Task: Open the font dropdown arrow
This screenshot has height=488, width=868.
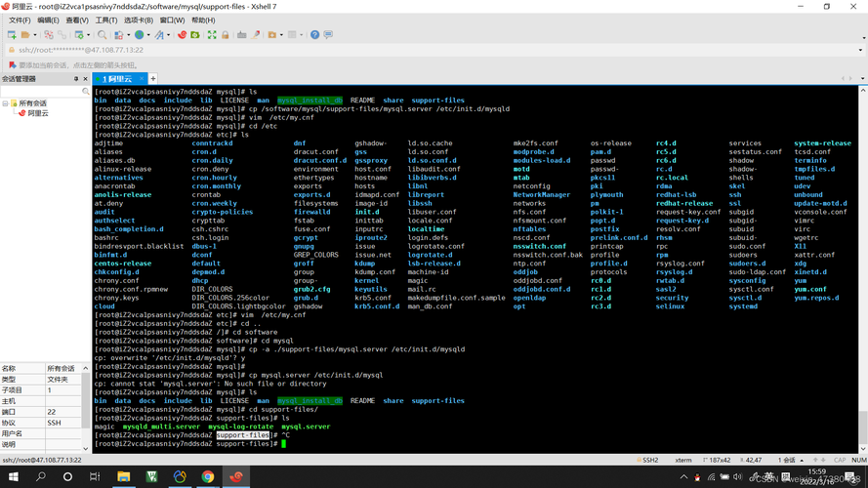Action: pos(168,35)
